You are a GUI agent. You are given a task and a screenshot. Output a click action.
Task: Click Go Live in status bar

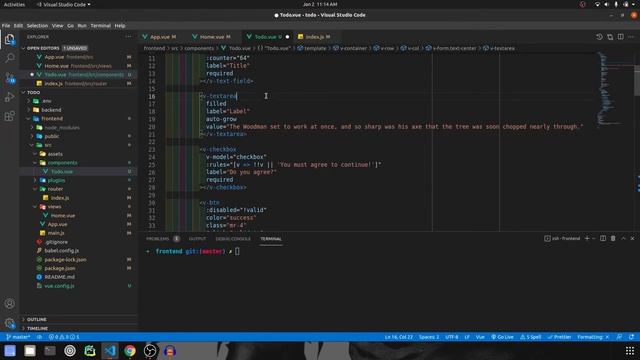(502, 337)
